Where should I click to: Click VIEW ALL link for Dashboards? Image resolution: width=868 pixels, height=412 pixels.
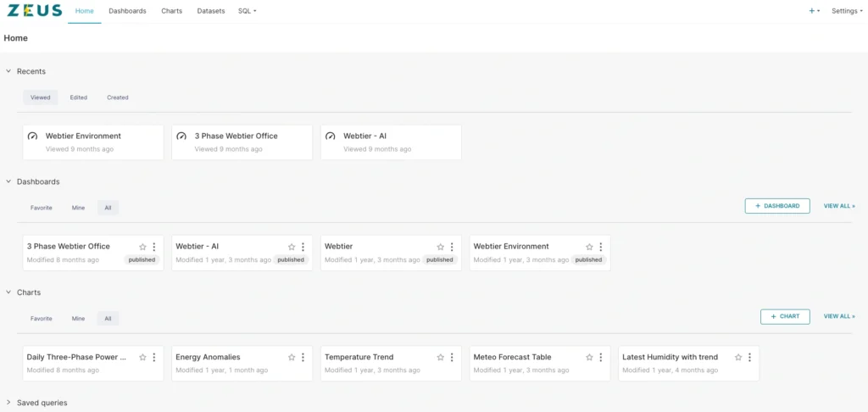tap(839, 206)
